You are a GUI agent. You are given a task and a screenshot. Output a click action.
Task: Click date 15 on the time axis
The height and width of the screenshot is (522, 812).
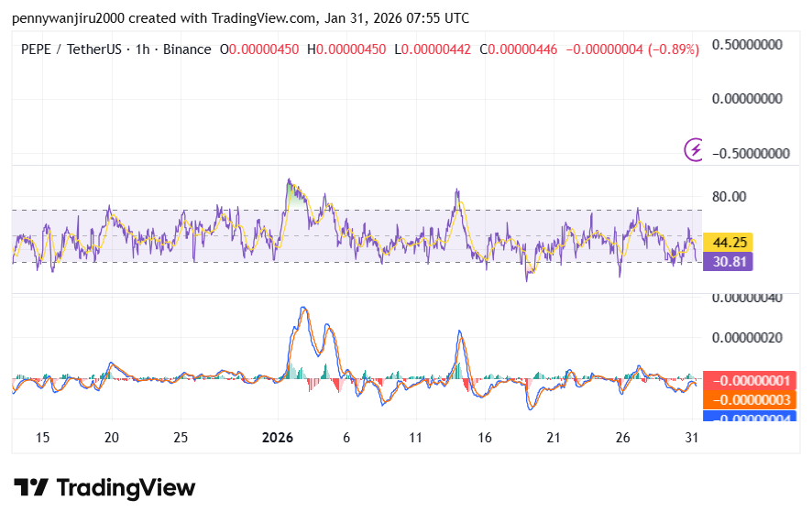(x=43, y=438)
